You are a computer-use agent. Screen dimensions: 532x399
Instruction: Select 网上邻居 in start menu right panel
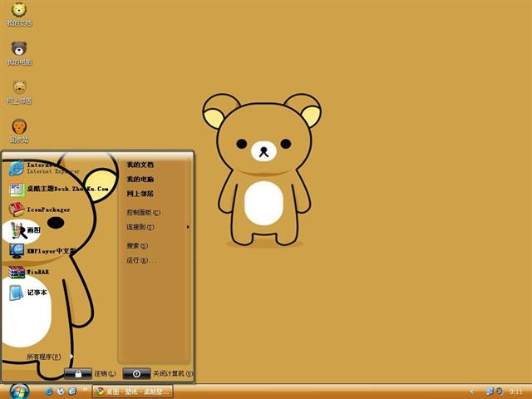click(140, 194)
